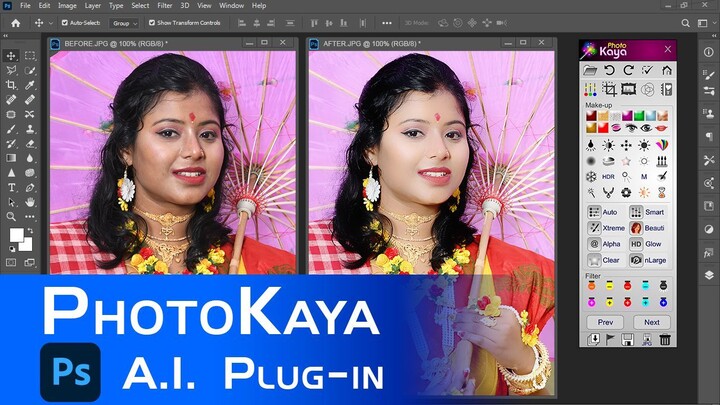Toggle Quick Mask mode icon

(11, 263)
